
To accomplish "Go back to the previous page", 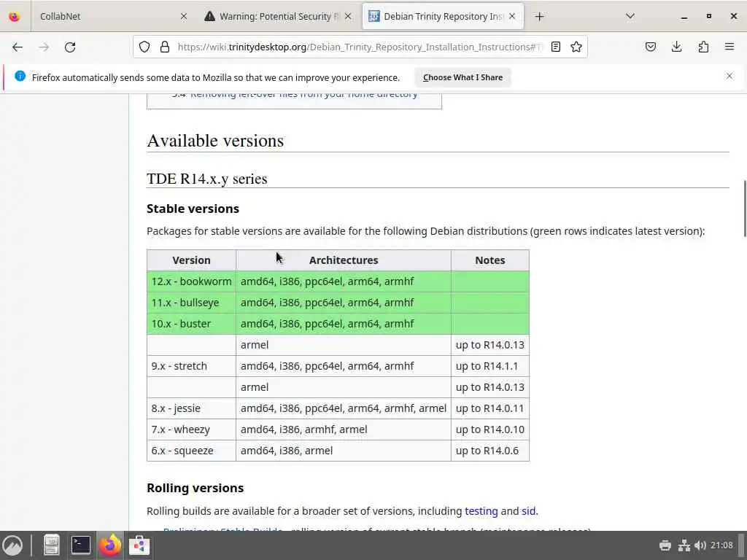I will (x=18, y=47).
